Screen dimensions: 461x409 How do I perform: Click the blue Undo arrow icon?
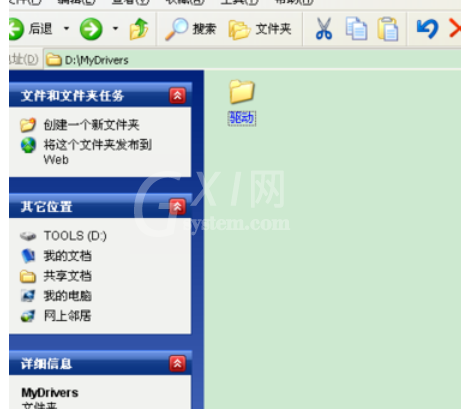tap(427, 29)
